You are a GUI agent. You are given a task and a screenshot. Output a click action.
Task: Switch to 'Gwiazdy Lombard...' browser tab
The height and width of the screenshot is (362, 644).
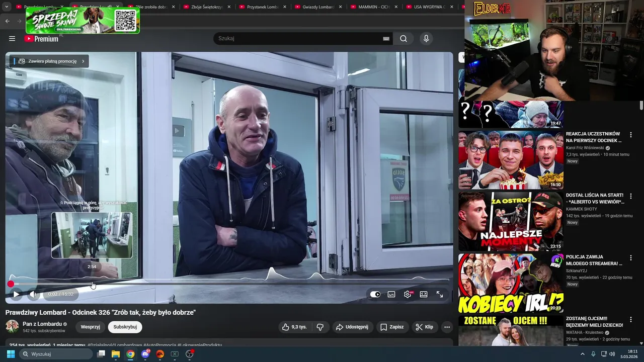317,7
